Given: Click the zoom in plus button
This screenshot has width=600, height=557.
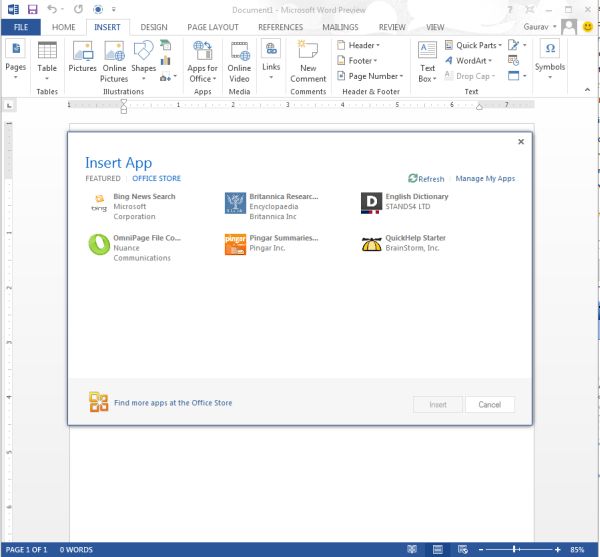Looking at the screenshot, I should (x=558, y=549).
